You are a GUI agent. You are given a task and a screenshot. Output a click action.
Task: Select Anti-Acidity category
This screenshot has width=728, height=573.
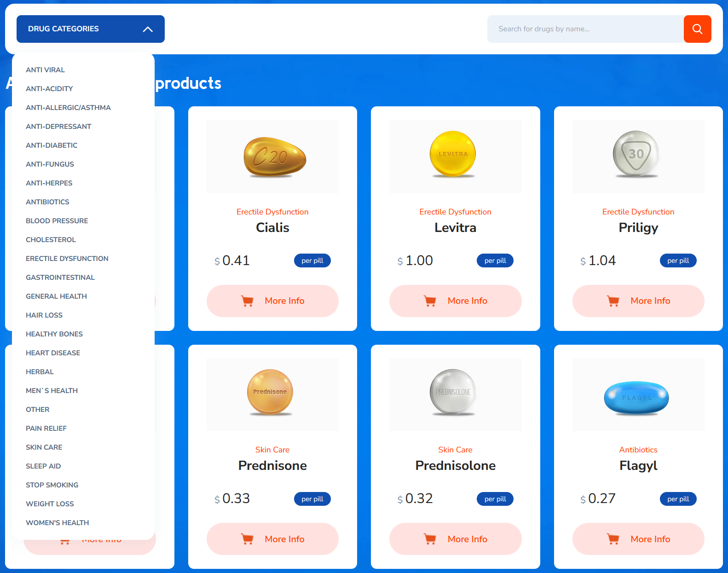point(49,89)
